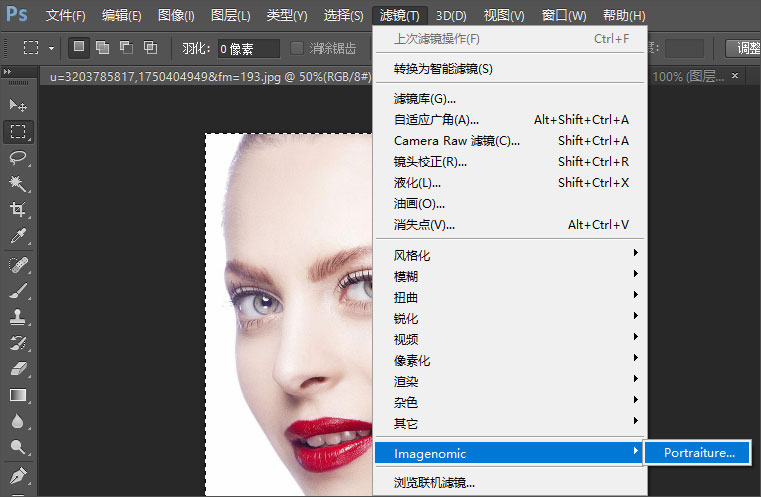Click the 调整 button in options bar
Viewport: 761px width, 497px height.
(744, 48)
